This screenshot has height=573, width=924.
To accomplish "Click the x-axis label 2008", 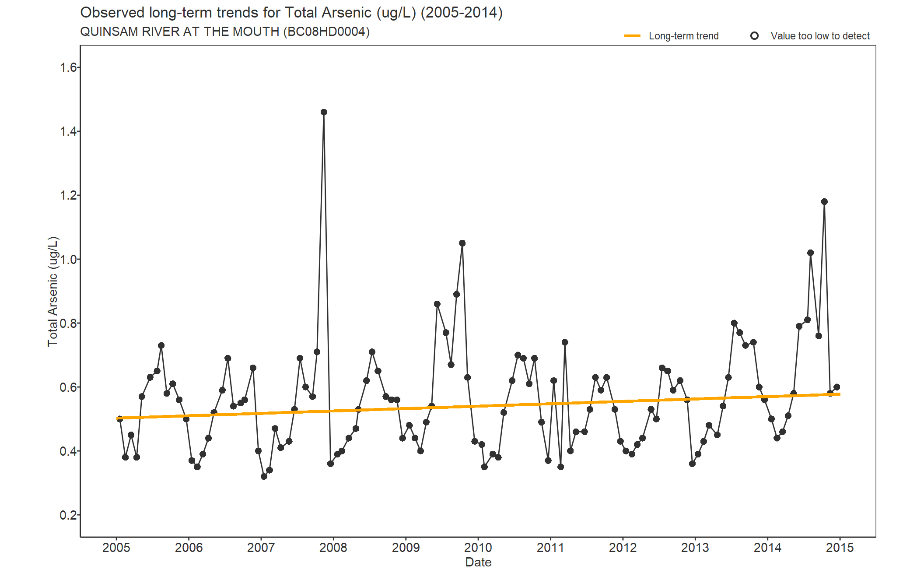I will tap(333, 548).
